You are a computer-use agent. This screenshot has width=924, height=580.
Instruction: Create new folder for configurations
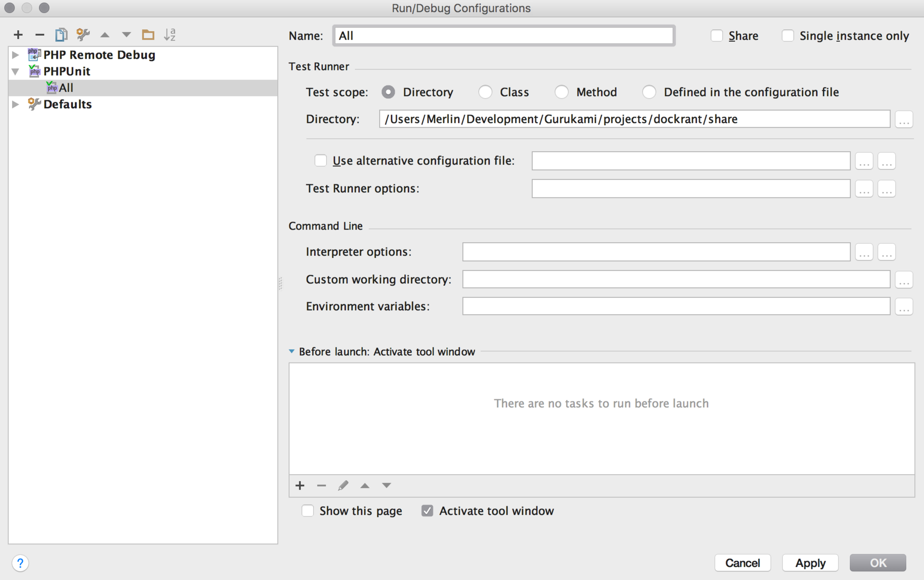click(148, 35)
